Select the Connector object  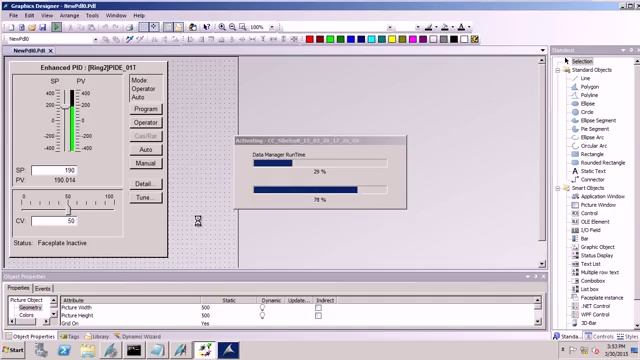pyautogui.click(x=592, y=180)
